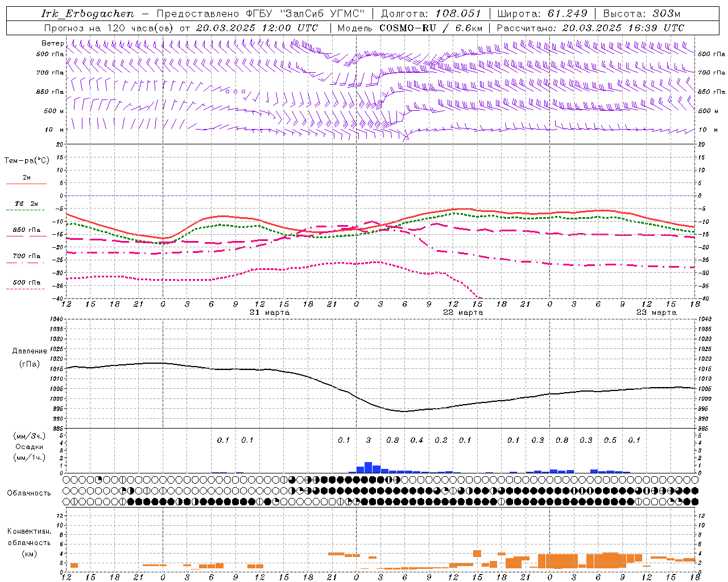The height and width of the screenshot is (582, 728).
Task: Click the Облачность cloud cover label
Action: pyautogui.click(x=29, y=493)
